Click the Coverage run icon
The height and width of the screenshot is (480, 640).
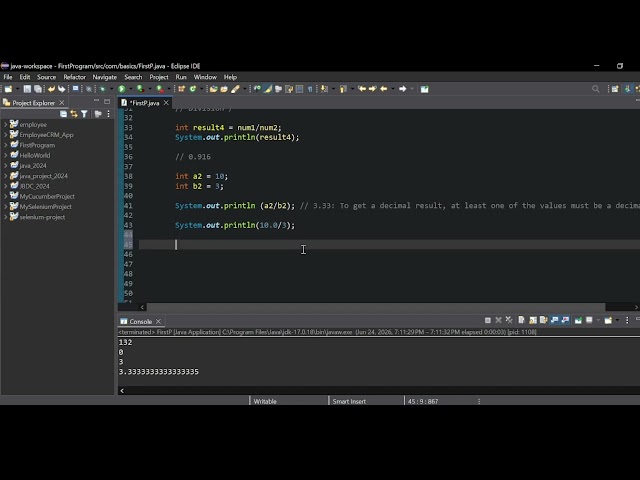(x=140, y=89)
